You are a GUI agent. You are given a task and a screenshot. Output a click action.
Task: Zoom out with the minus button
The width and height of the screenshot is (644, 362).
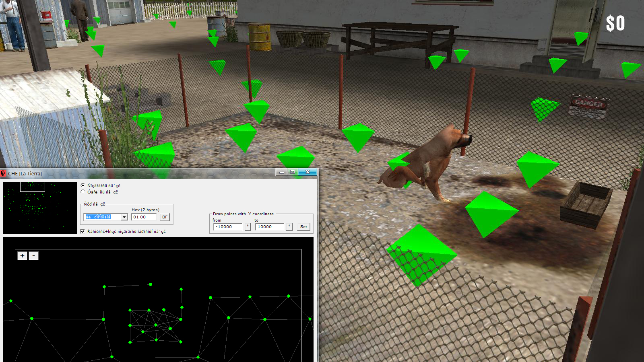coord(34,255)
